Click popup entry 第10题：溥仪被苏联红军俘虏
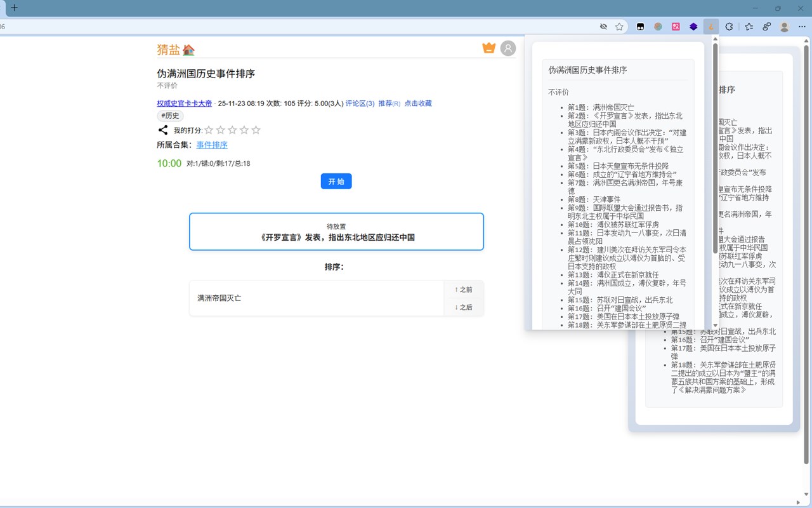Screen dimensions: 812x508 click(x=613, y=225)
